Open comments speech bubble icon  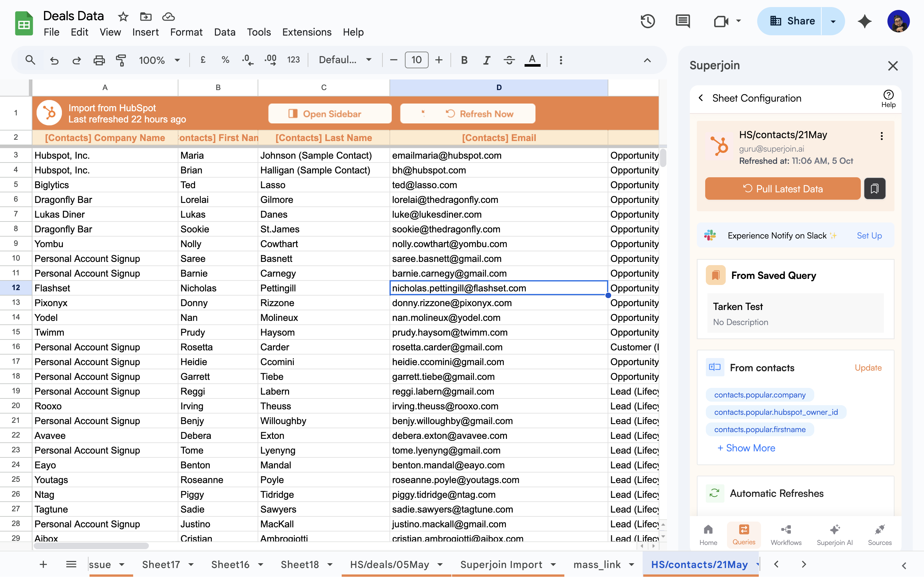pos(682,21)
